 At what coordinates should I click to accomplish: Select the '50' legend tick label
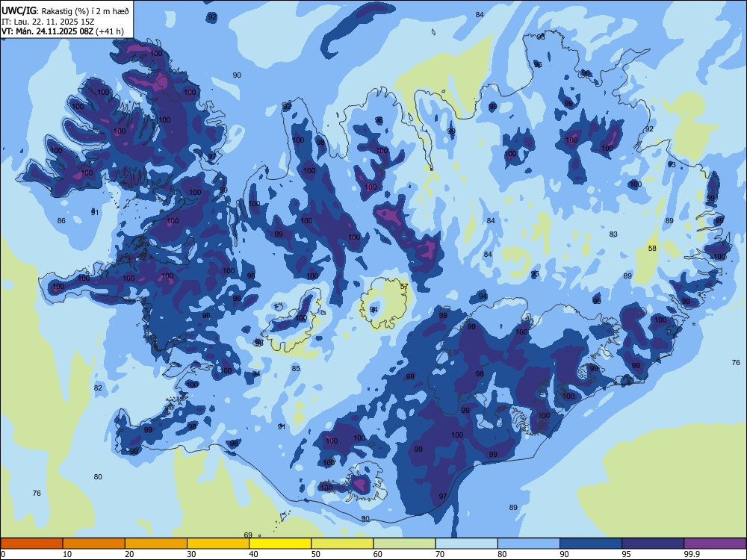click(x=316, y=554)
